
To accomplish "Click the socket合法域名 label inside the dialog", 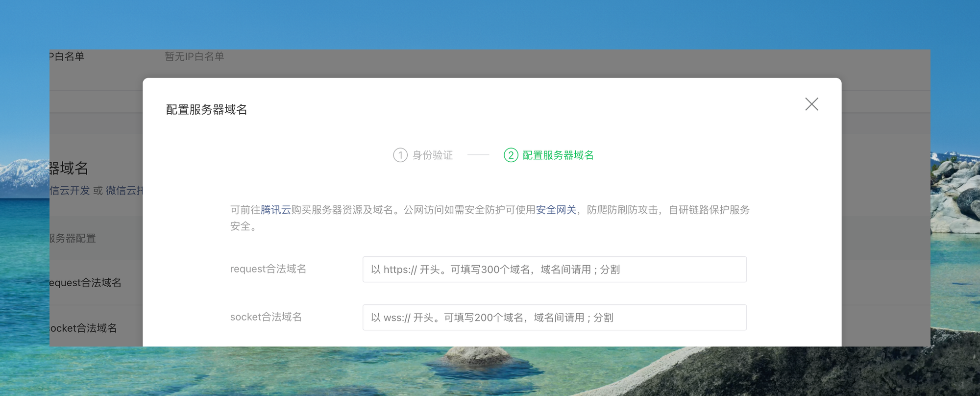I will [x=266, y=317].
